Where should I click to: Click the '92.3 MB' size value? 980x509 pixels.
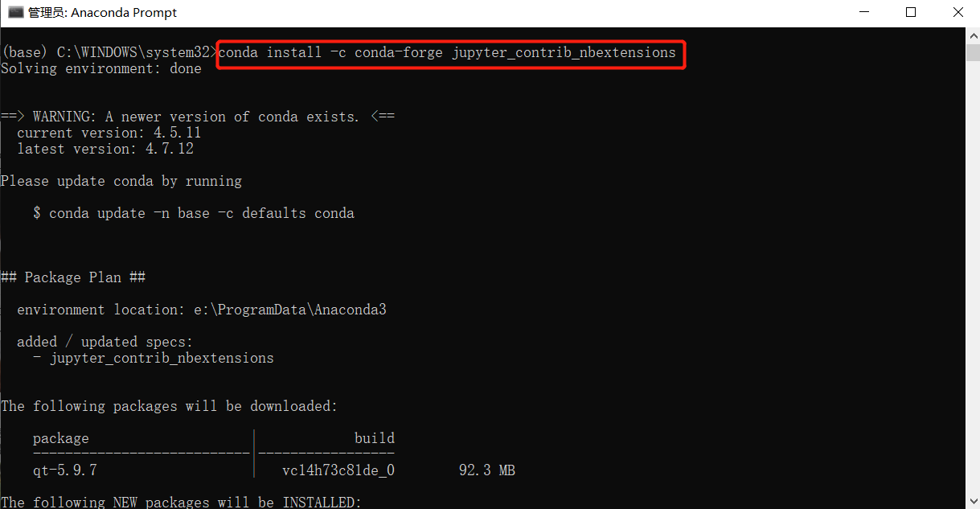[487, 470]
